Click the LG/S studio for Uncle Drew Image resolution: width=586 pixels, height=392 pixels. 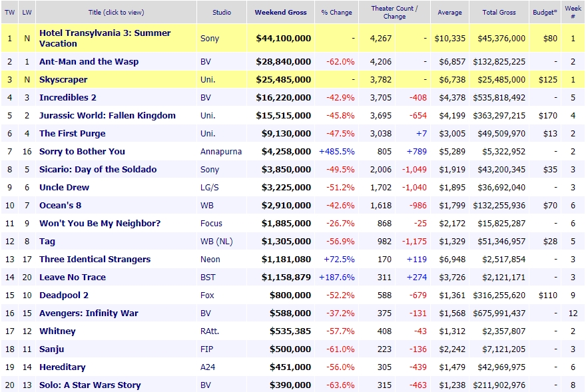click(209, 187)
